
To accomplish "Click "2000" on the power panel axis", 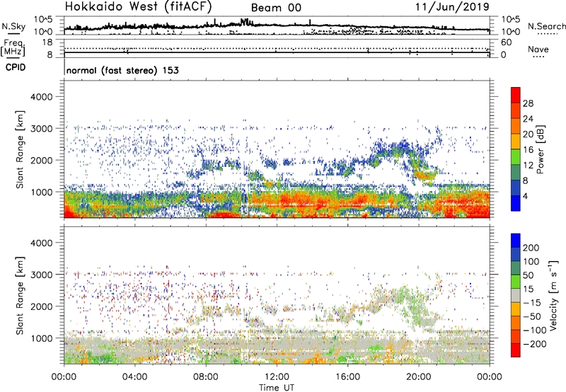I will pos(41,160).
